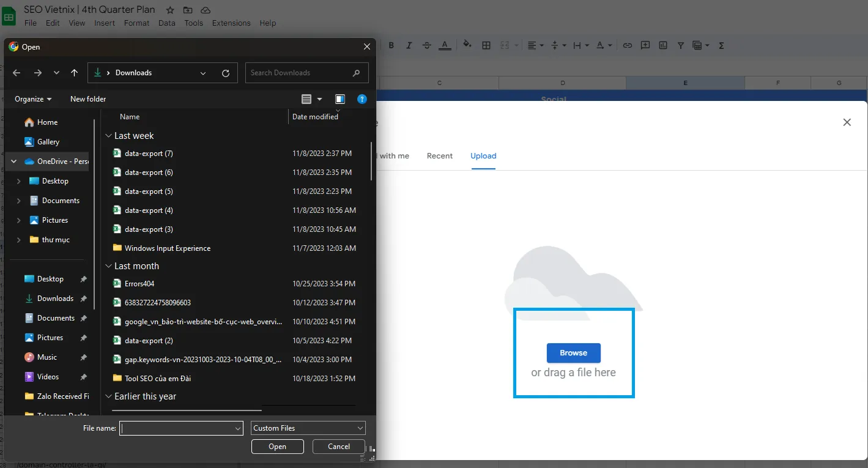Screen dimensions: 868x468
Task: Collapse the Last month group
Action: tap(109, 266)
